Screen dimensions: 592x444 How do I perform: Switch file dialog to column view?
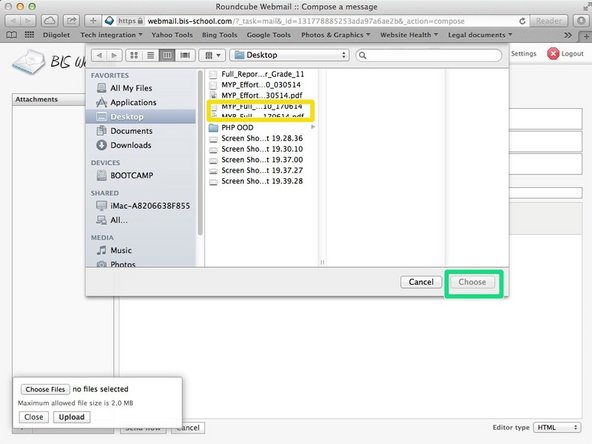167,56
